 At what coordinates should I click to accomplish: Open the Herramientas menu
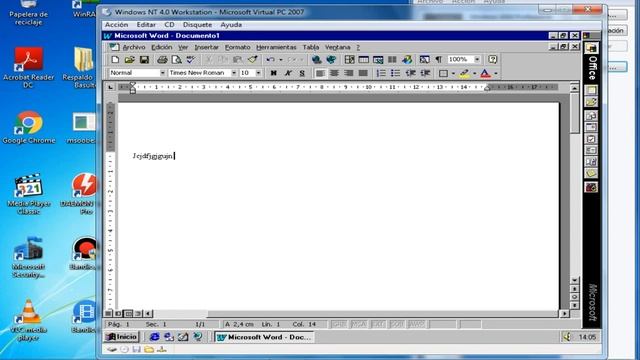pos(276,47)
